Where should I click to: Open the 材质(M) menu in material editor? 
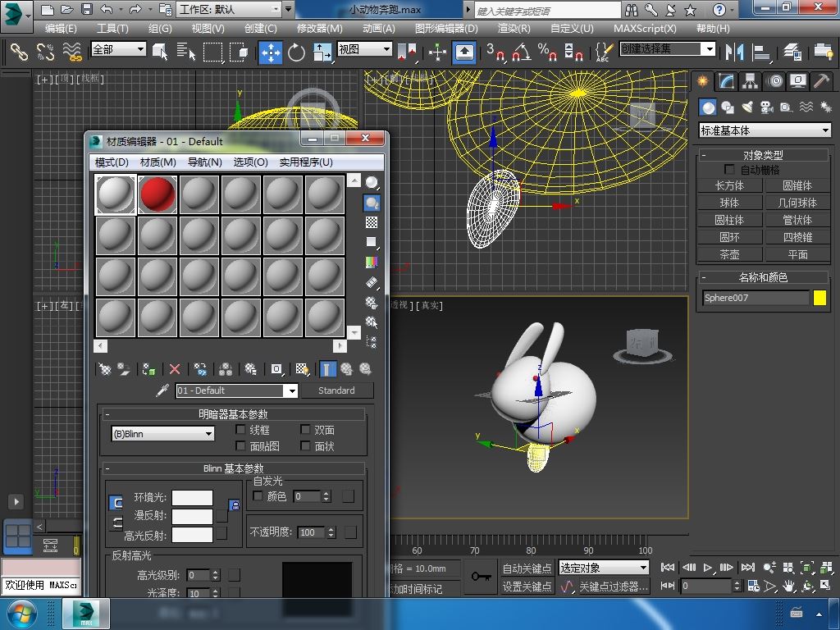[x=157, y=162]
